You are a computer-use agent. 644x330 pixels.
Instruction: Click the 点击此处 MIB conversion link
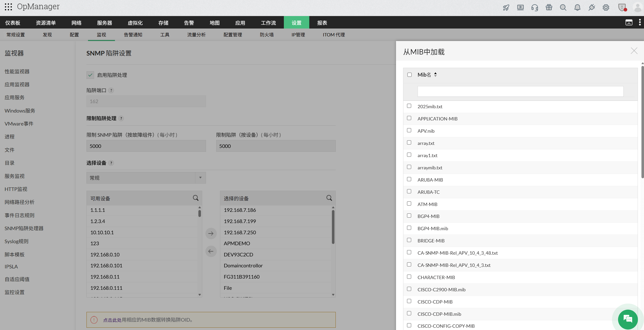[112, 320]
